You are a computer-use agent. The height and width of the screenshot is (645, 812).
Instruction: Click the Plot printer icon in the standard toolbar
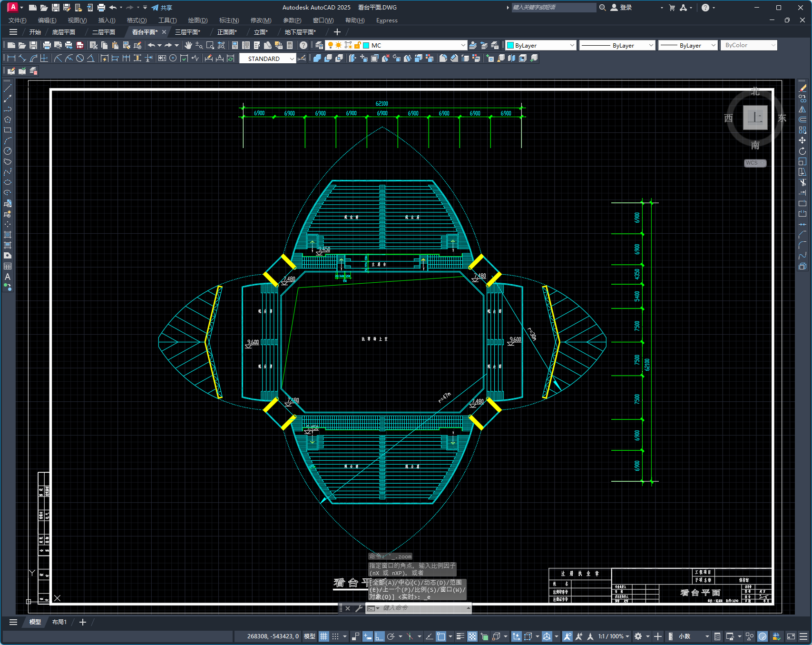[47, 45]
